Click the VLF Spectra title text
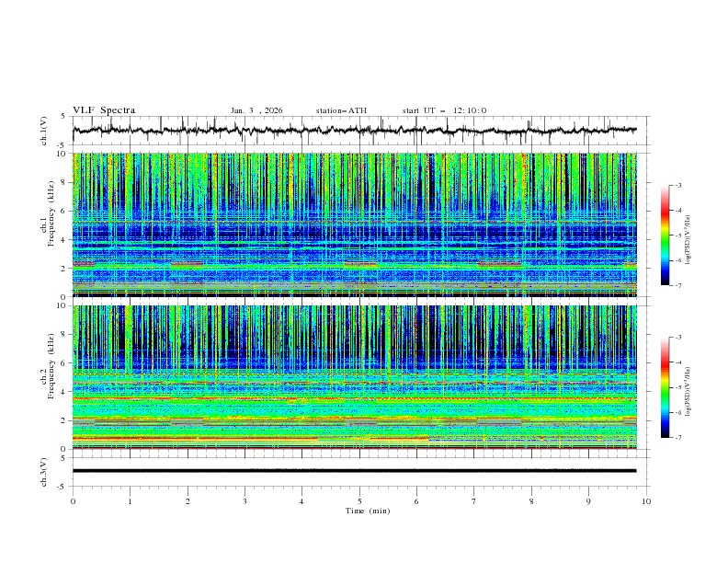 click(x=104, y=110)
